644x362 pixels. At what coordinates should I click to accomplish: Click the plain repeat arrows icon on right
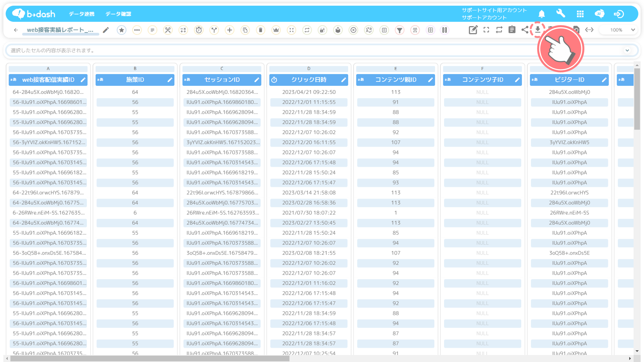click(499, 30)
